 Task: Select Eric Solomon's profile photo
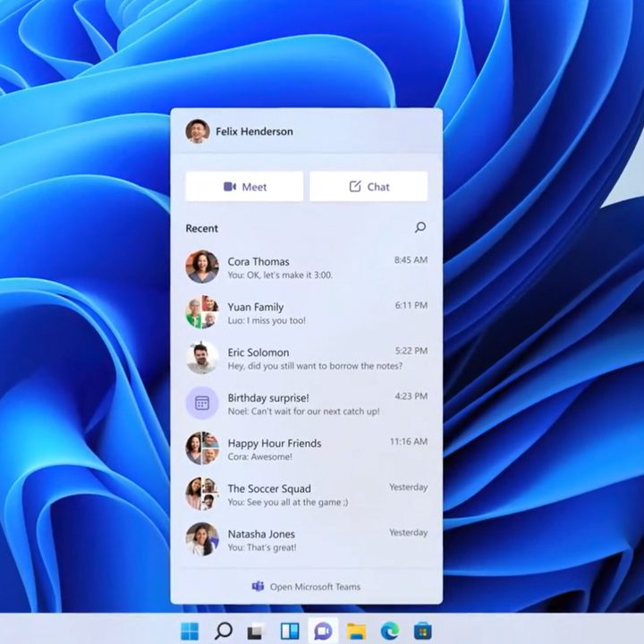pos(201,357)
